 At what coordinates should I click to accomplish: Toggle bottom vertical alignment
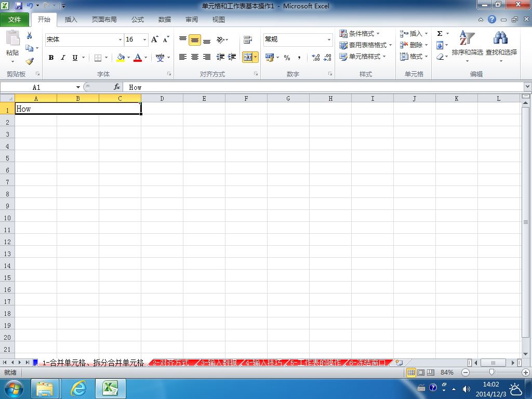207,39
